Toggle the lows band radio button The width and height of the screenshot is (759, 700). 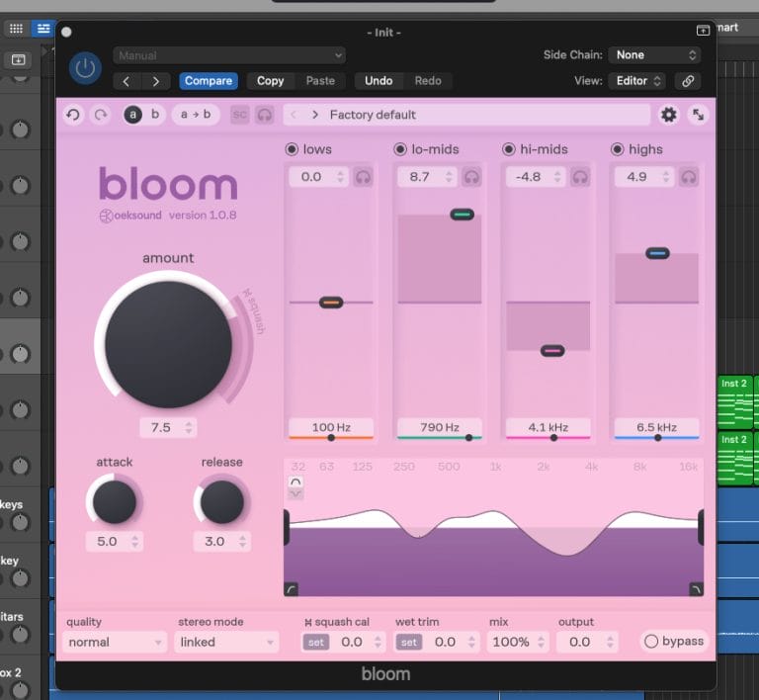(292, 149)
